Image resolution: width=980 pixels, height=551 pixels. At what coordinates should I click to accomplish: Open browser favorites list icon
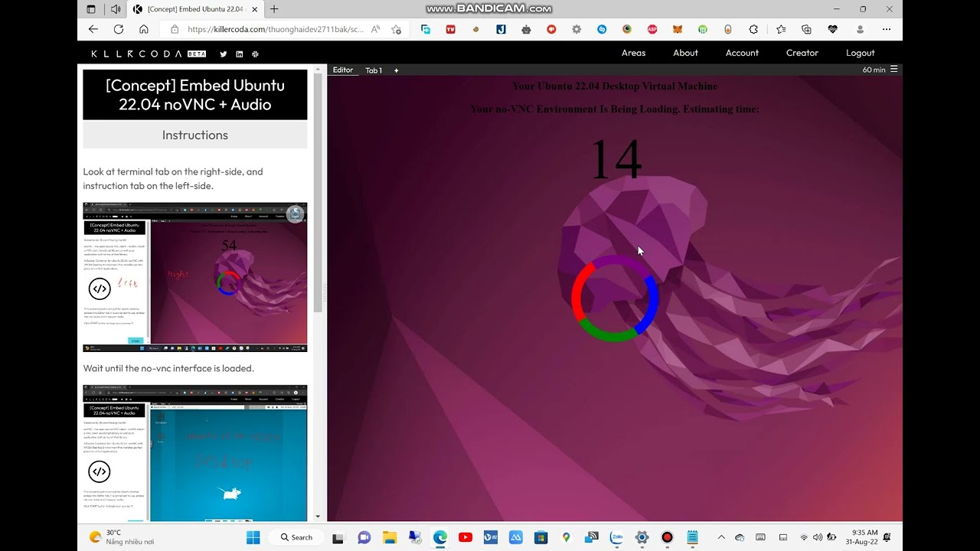pyautogui.click(x=781, y=29)
